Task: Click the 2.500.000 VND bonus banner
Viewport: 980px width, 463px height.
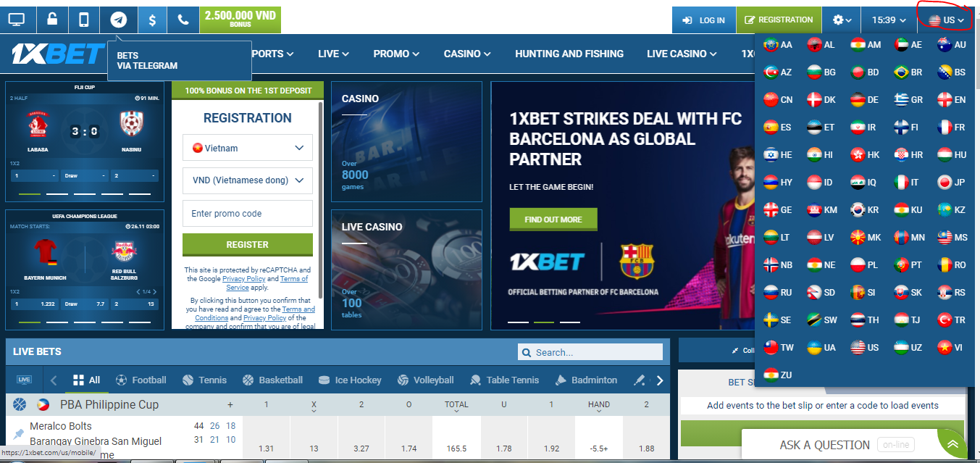Action: 240,20
